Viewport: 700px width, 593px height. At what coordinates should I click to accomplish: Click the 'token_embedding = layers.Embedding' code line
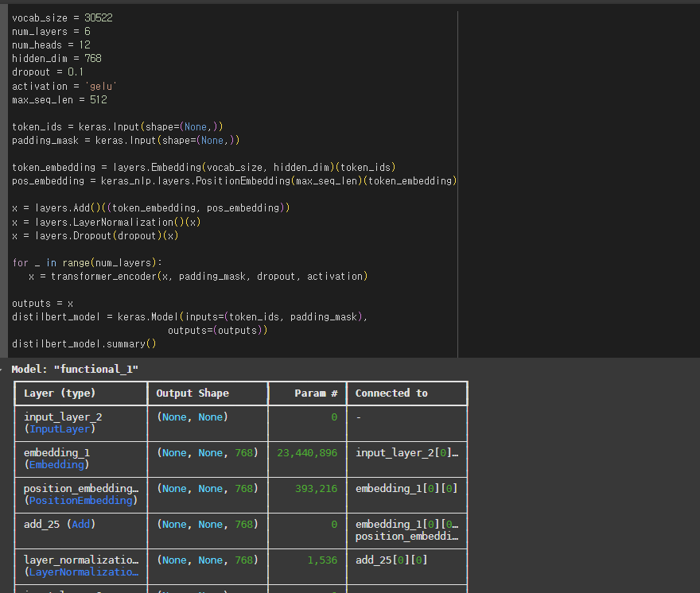coord(204,167)
